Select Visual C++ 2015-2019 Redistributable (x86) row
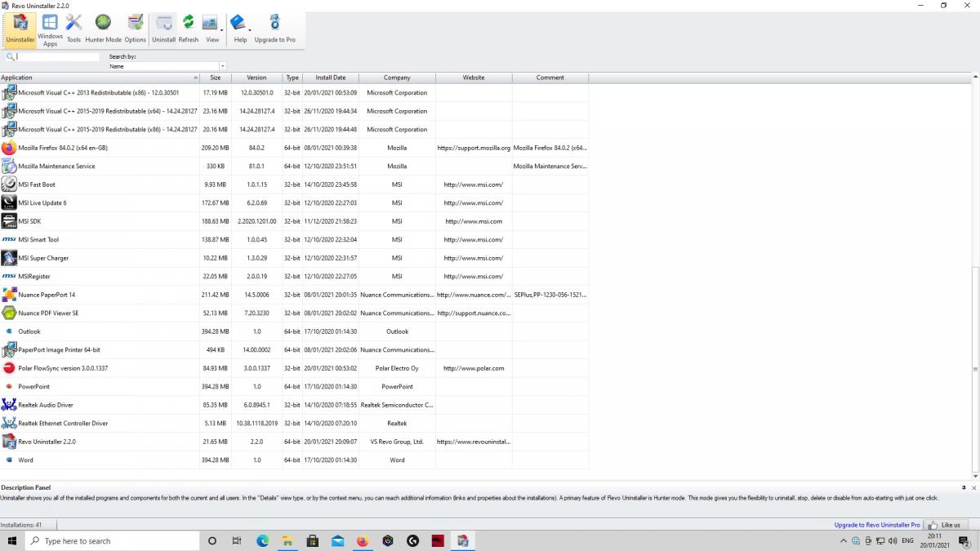980x551 pixels. click(294, 129)
